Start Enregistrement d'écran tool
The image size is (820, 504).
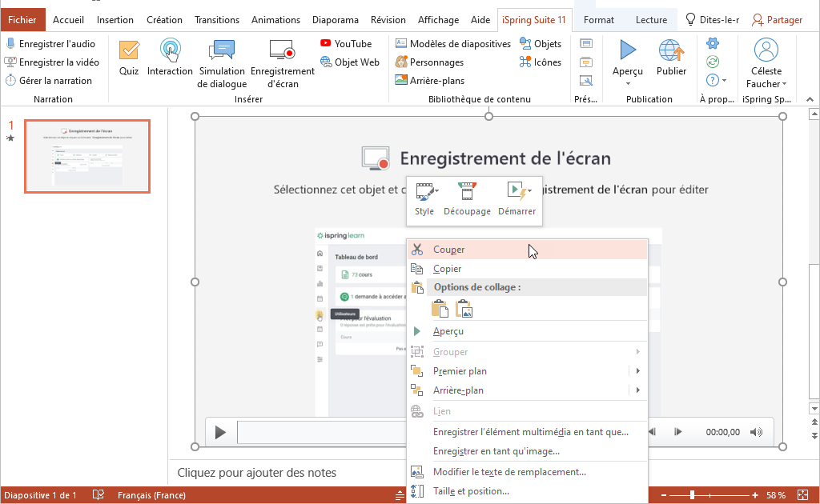click(282, 62)
